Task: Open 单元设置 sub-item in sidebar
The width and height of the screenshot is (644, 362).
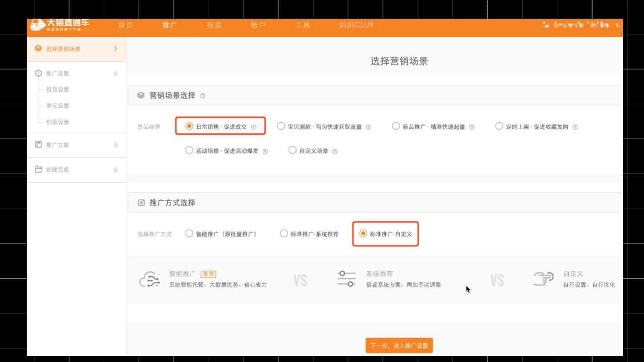Action: pos(57,106)
